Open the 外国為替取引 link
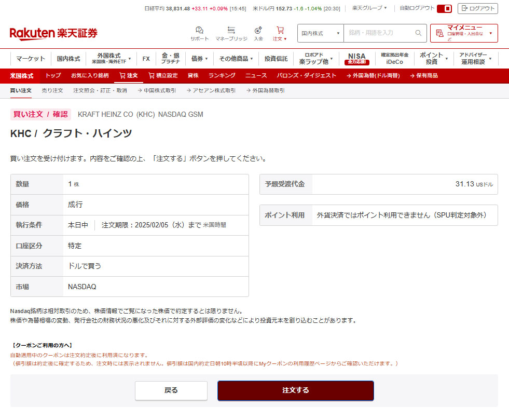 pos(265,90)
